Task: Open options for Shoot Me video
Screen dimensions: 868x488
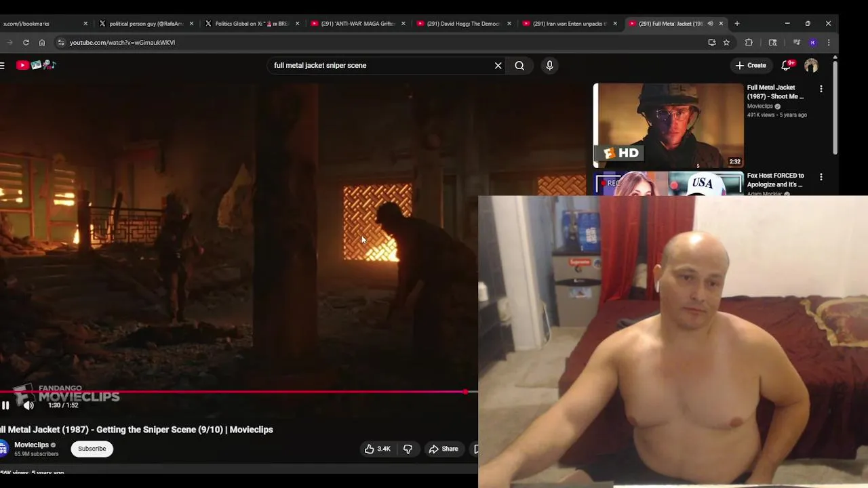Action: click(x=821, y=89)
